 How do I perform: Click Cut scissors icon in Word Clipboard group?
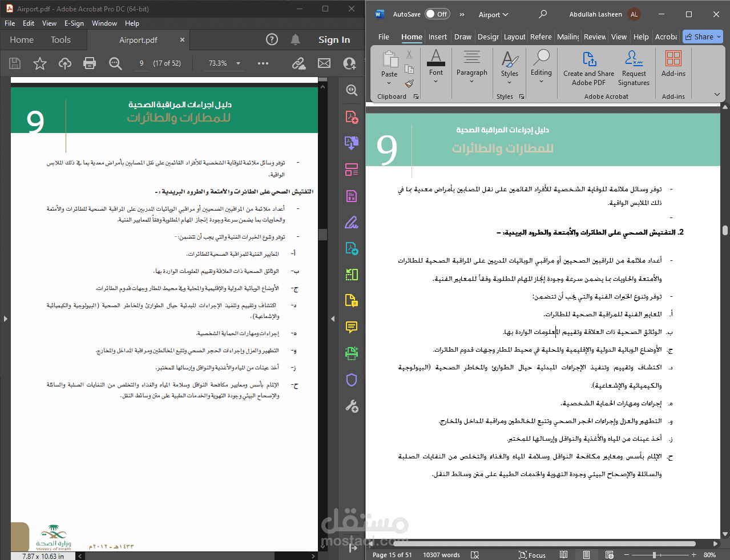point(409,55)
